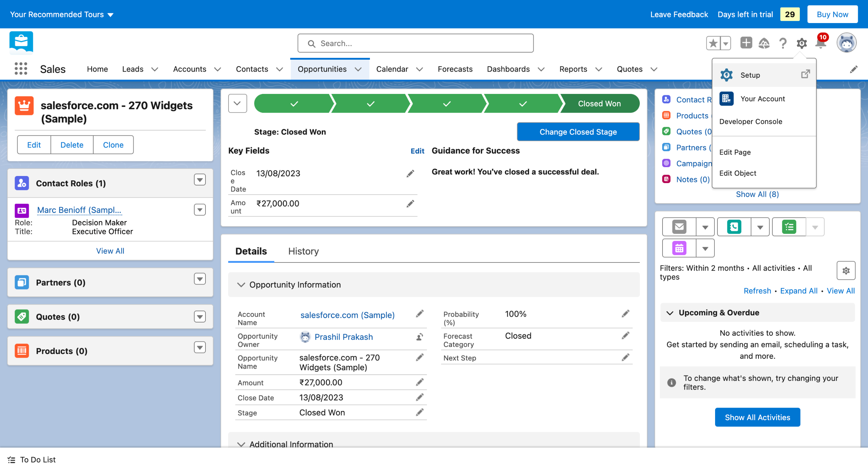This screenshot has height=471, width=868.
Task: Open the Leads tab dropdown chevron
Action: click(155, 69)
